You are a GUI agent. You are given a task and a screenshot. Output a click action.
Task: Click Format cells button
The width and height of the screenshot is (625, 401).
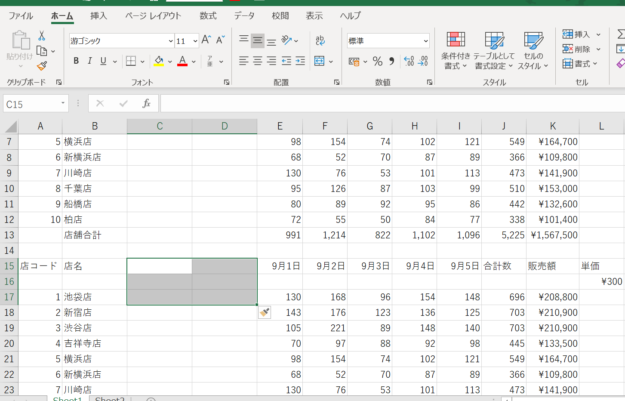point(580,64)
